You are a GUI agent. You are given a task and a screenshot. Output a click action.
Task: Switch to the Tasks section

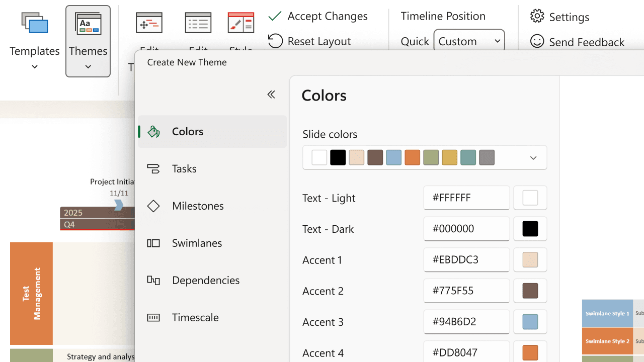tap(212, 168)
